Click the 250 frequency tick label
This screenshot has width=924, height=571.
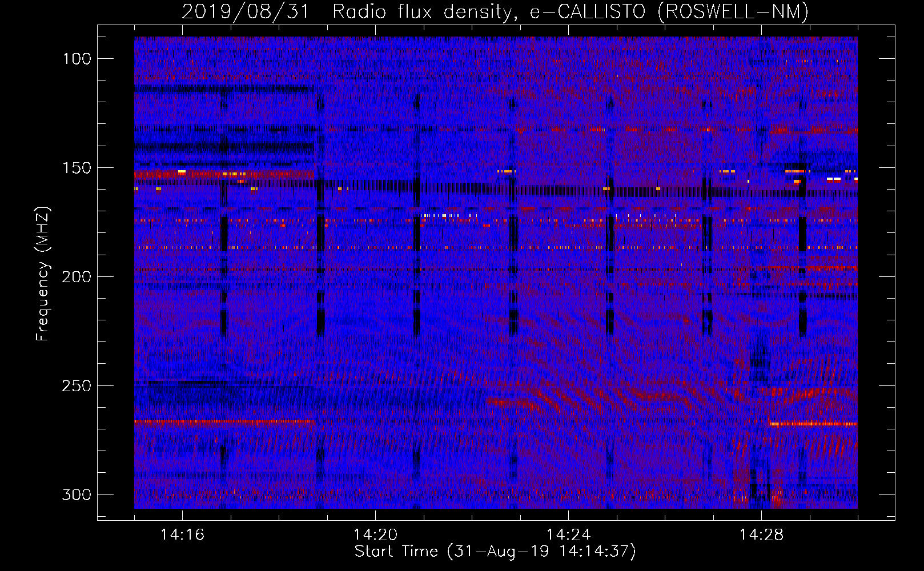(x=77, y=386)
